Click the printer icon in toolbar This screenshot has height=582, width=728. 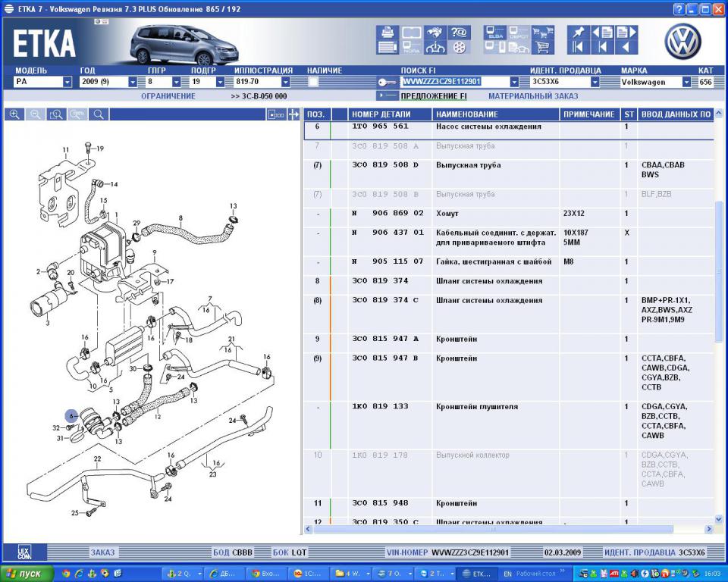click(388, 33)
